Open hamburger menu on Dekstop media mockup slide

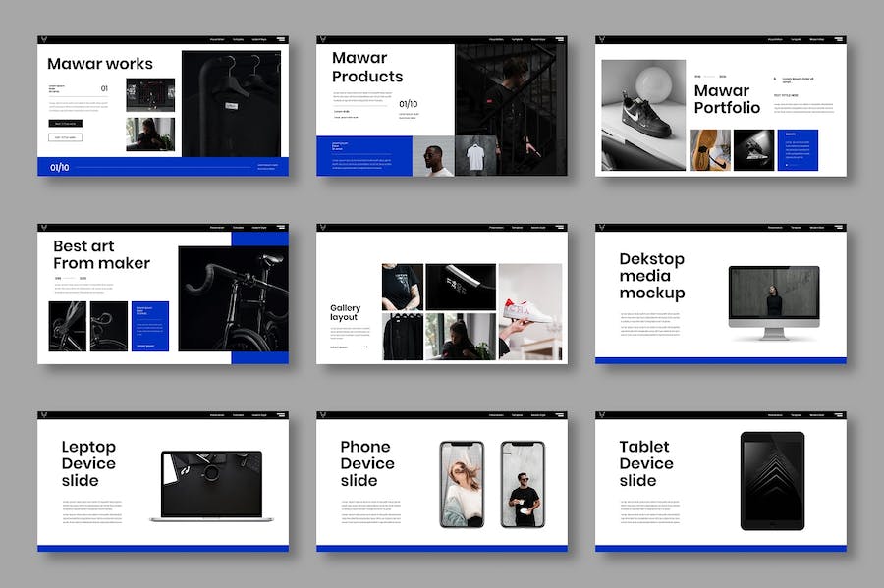[x=839, y=228]
